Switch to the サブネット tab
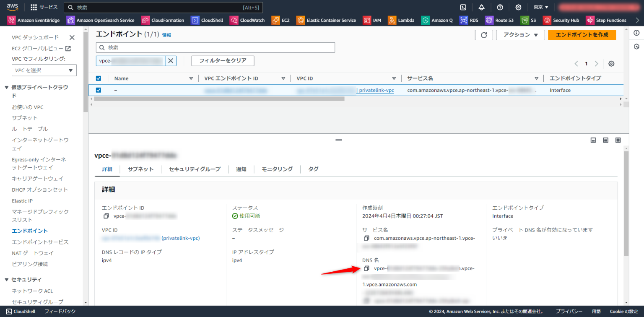The width and height of the screenshot is (644, 317). [141, 169]
